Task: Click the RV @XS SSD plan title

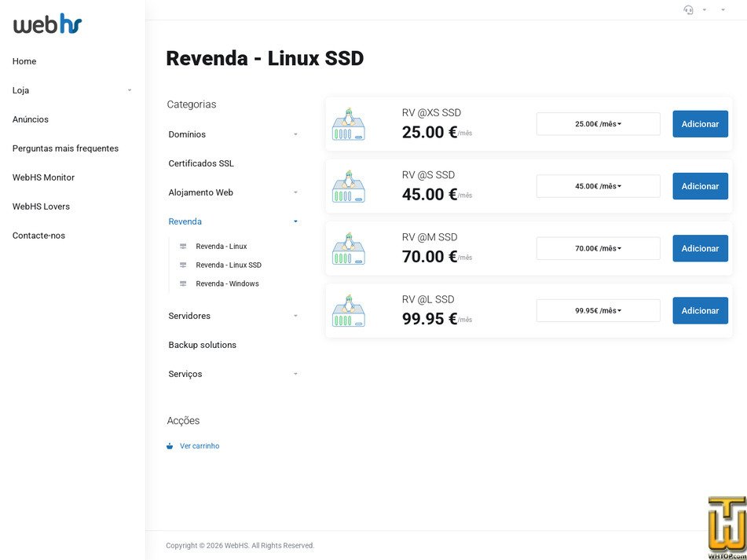Action: (431, 113)
